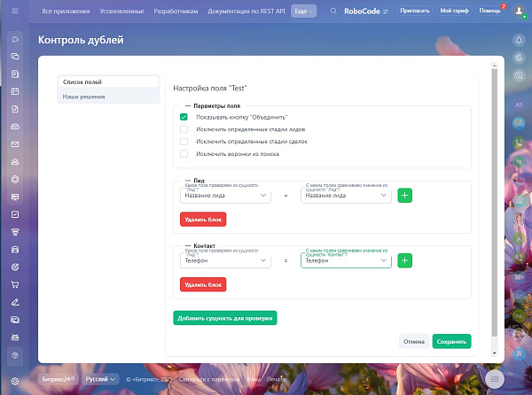Open the shopping cart icon in the sidebar
The width and height of the screenshot is (532, 395).
coord(15,284)
